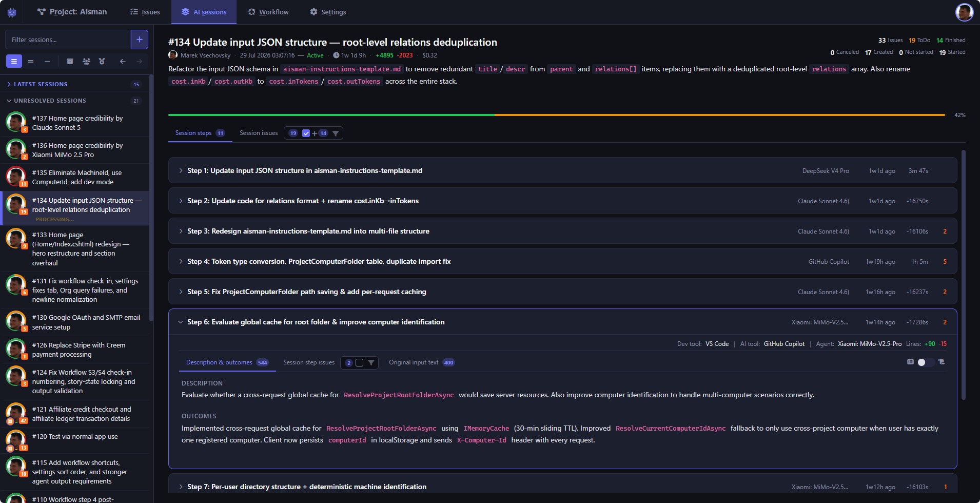Open the Settings tab
Image resolution: width=980 pixels, height=503 pixels.
pyautogui.click(x=328, y=12)
